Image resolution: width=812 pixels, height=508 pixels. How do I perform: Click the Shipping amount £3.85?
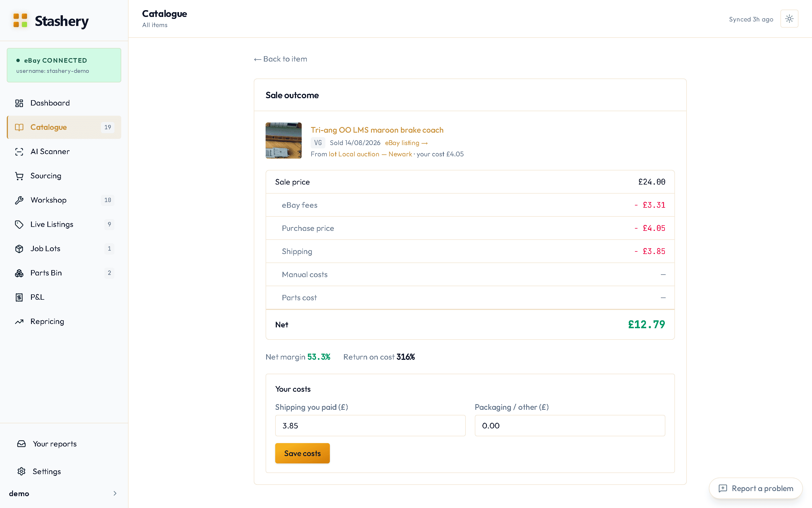(650, 251)
